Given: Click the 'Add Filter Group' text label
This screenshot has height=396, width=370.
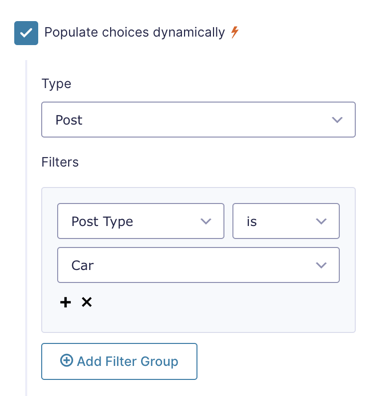Looking at the screenshot, I should pyautogui.click(x=128, y=361).
